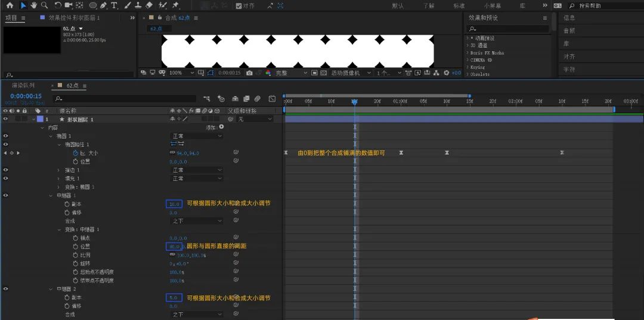Screen dimensions: 644x320
Task: Toggle the motion blur icon in timeline
Action: click(257, 99)
